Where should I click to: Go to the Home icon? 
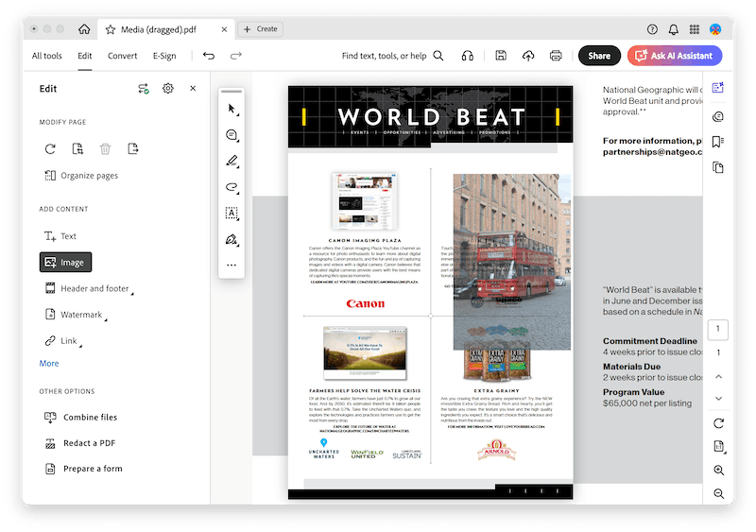click(84, 29)
